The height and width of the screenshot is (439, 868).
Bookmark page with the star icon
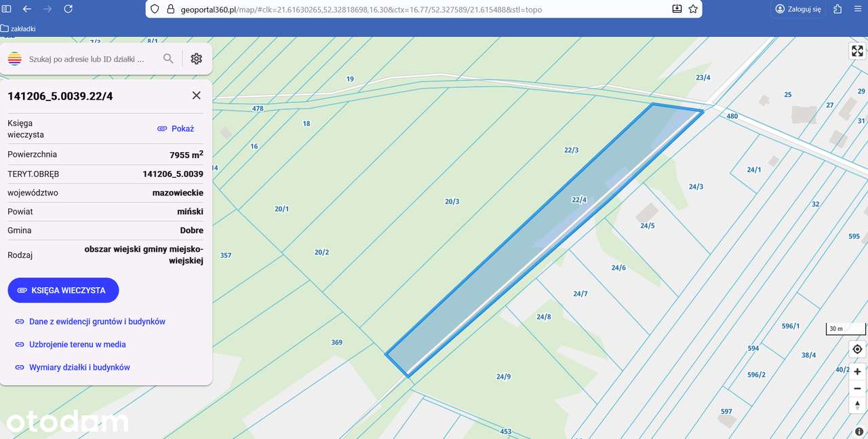click(693, 9)
